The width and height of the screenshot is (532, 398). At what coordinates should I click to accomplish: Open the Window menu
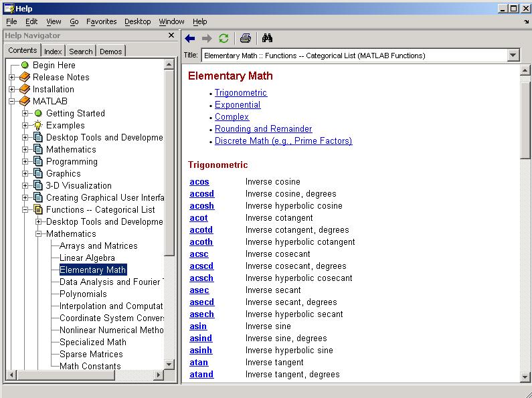(172, 21)
